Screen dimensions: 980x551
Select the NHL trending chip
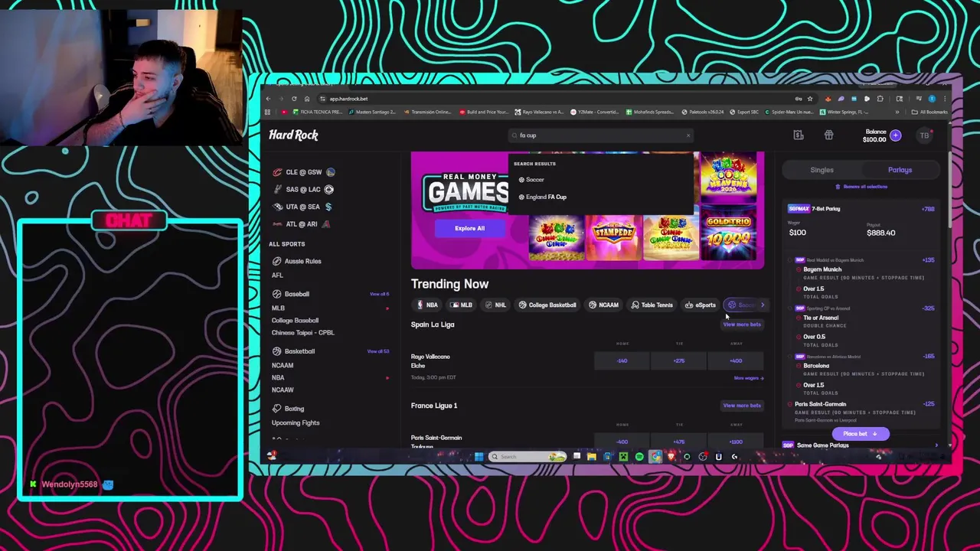[495, 305]
